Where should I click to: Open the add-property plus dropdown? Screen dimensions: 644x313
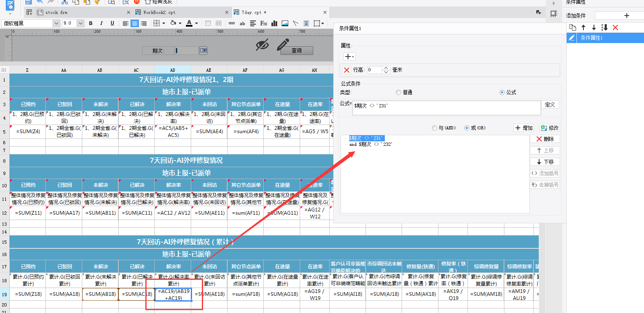(349, 57)
